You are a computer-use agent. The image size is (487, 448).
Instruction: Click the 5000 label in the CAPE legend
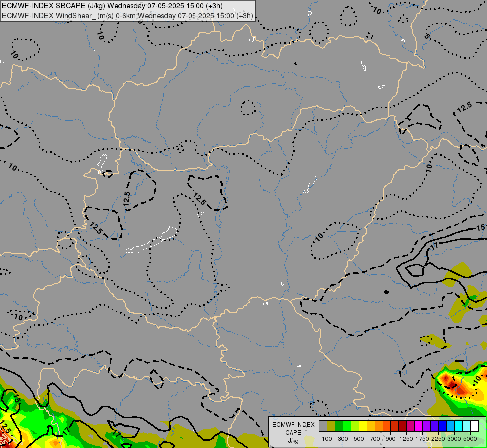click(470, 439)
